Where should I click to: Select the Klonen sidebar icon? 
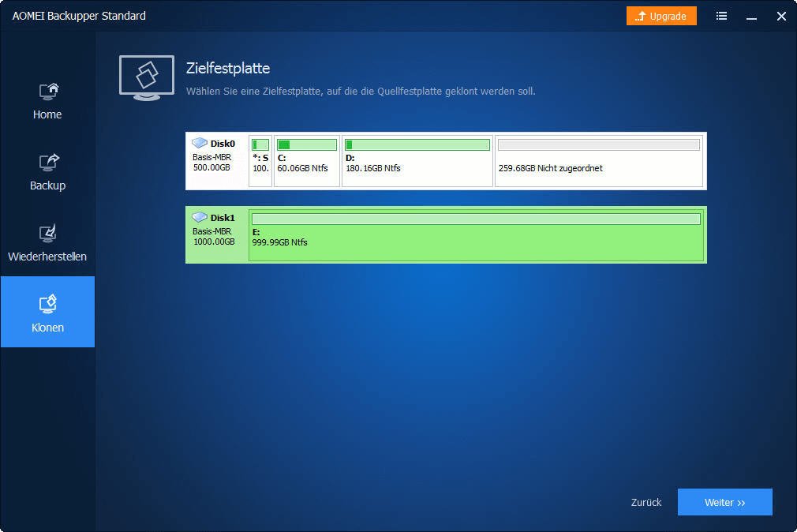[48, 304]
